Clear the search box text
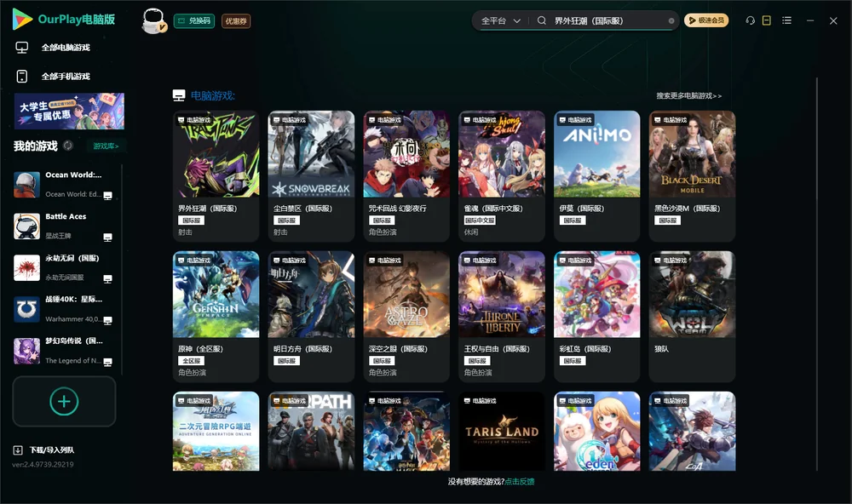 [x=671, y=21]
